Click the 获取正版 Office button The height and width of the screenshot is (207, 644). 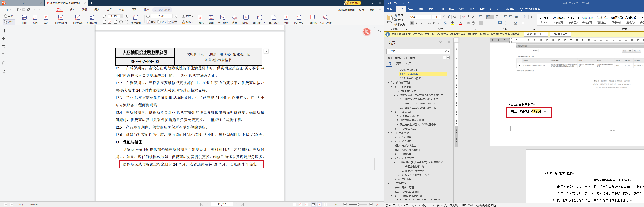click(x=536, y=34)
